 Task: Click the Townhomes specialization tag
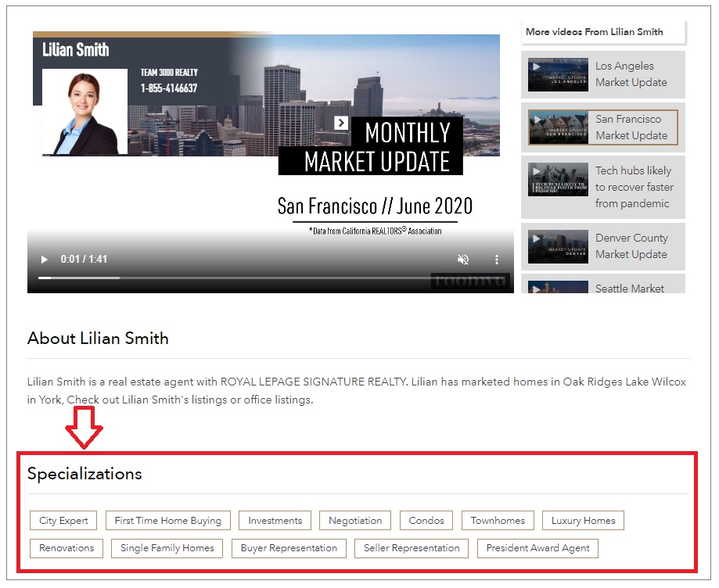point(498,521)
